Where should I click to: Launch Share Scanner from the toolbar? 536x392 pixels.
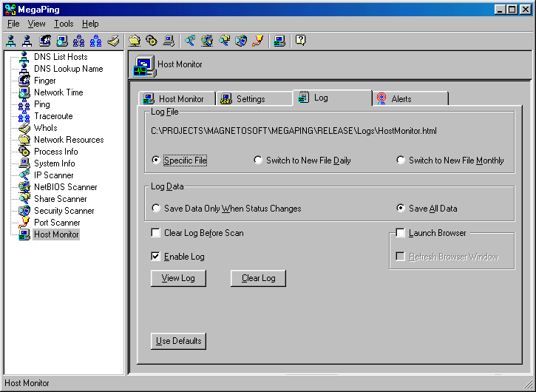[x=224, y=41]
